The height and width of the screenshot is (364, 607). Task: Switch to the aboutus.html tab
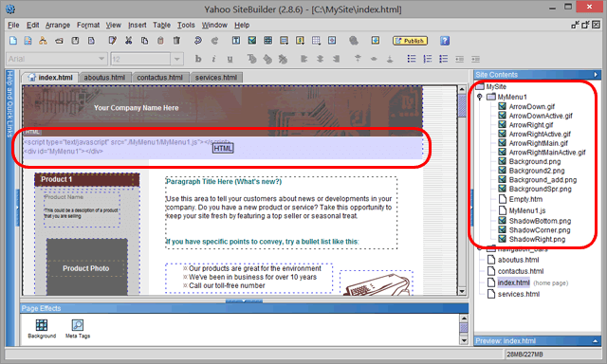[104, 78]
